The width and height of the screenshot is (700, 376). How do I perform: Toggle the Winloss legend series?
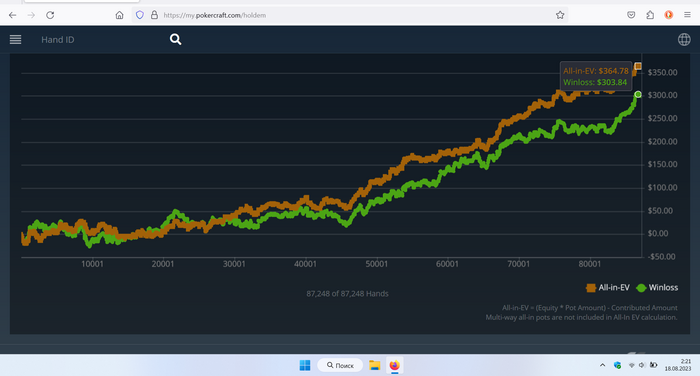pos(657,288)
